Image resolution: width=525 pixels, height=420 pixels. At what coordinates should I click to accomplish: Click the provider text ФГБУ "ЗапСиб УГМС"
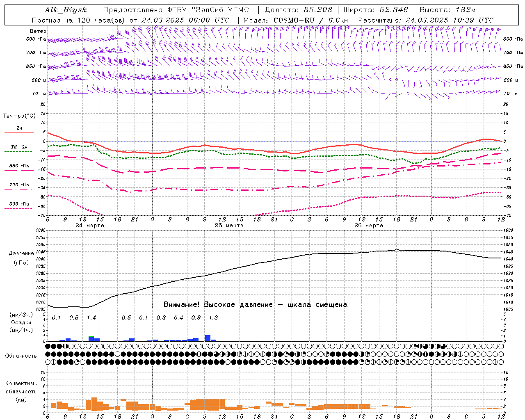[x=210, y=10]
